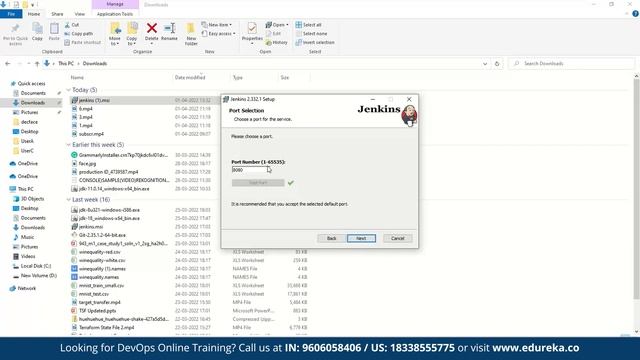Click This PC in address breadcrumb
The height and width of the screenshot is (360, 640).
[x=66, y=64]
